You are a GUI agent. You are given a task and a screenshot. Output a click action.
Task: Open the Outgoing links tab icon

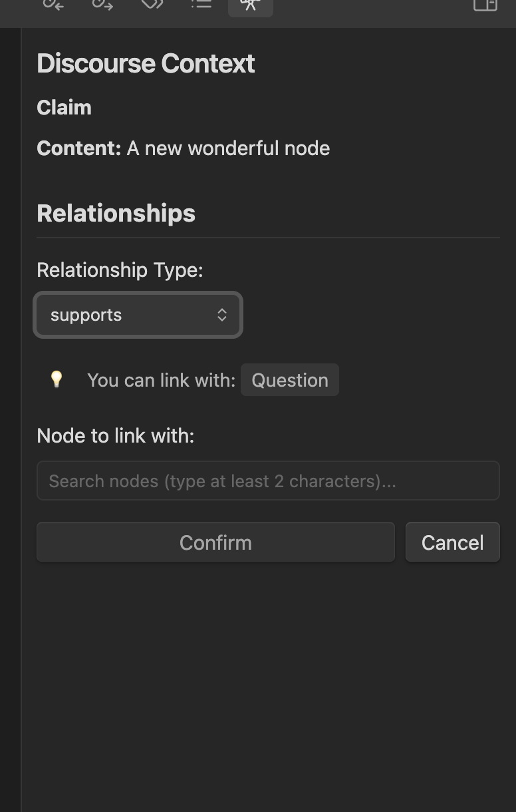coord(102,4)
